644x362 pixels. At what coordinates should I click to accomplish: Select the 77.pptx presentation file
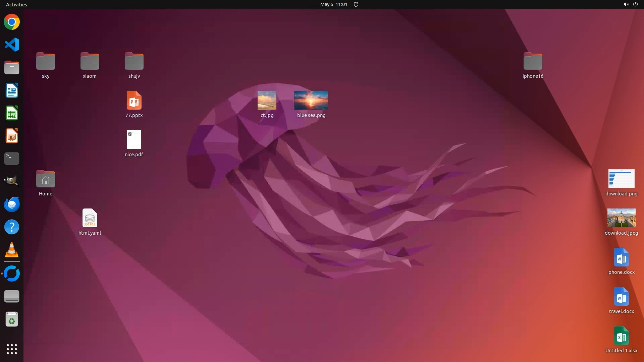click(134, 101)
